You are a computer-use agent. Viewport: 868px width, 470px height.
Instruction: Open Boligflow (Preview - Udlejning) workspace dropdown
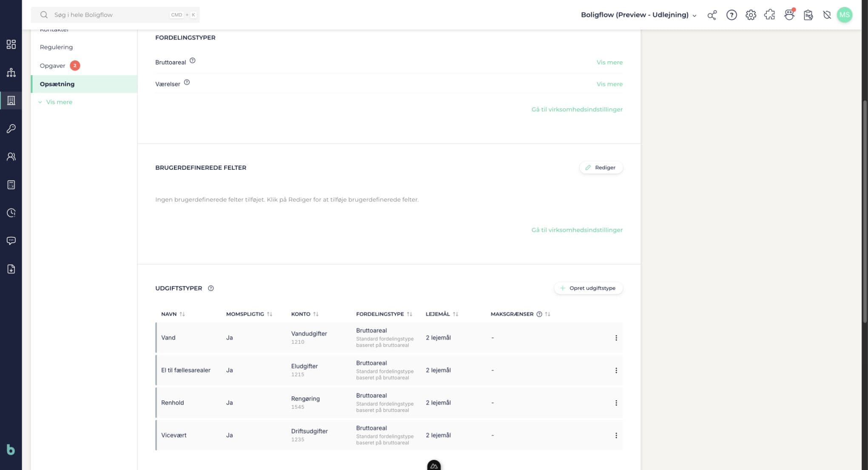click(638, 15)
